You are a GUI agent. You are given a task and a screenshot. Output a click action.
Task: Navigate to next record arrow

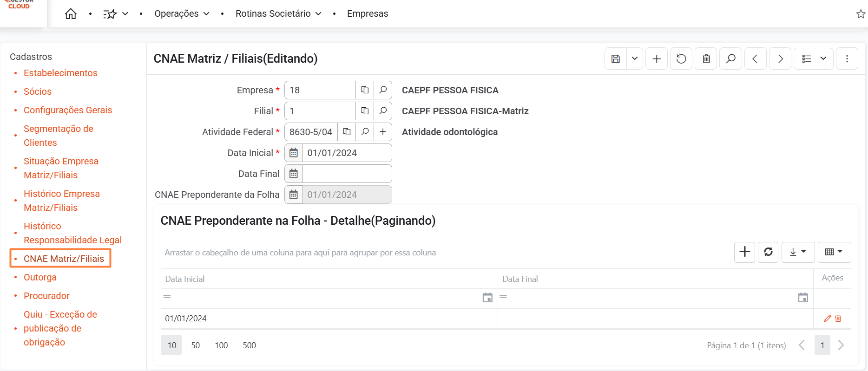[780, 59]
